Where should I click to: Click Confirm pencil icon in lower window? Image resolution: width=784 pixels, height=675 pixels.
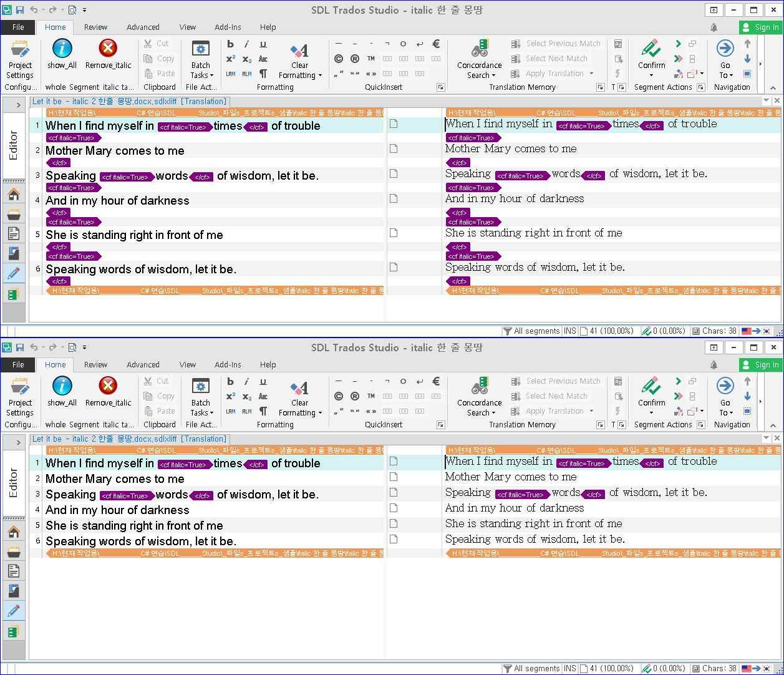(x=651, y=386)
